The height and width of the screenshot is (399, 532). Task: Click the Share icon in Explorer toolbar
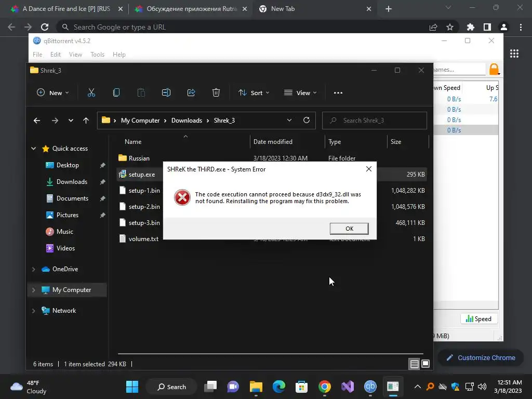coord(191,92)
